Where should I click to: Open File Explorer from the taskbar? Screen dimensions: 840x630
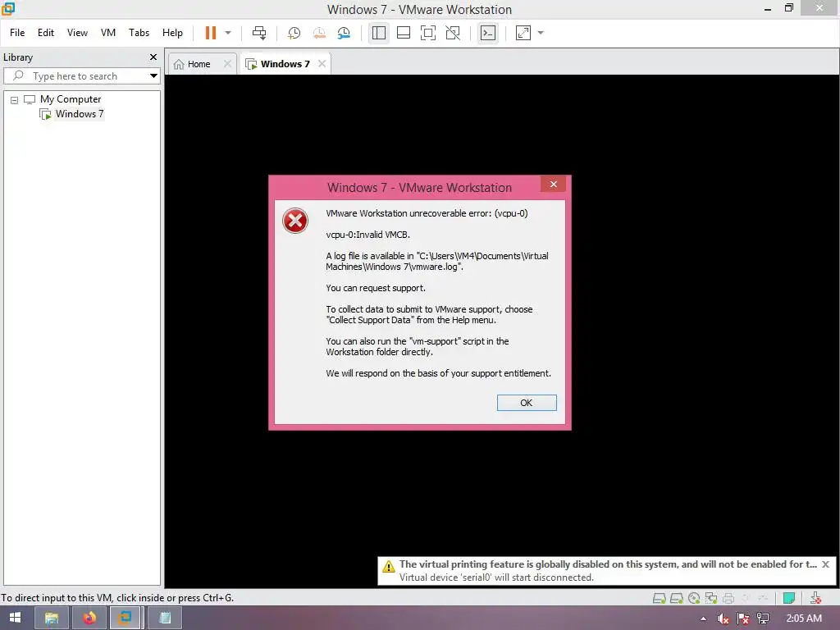coord(52,619)
